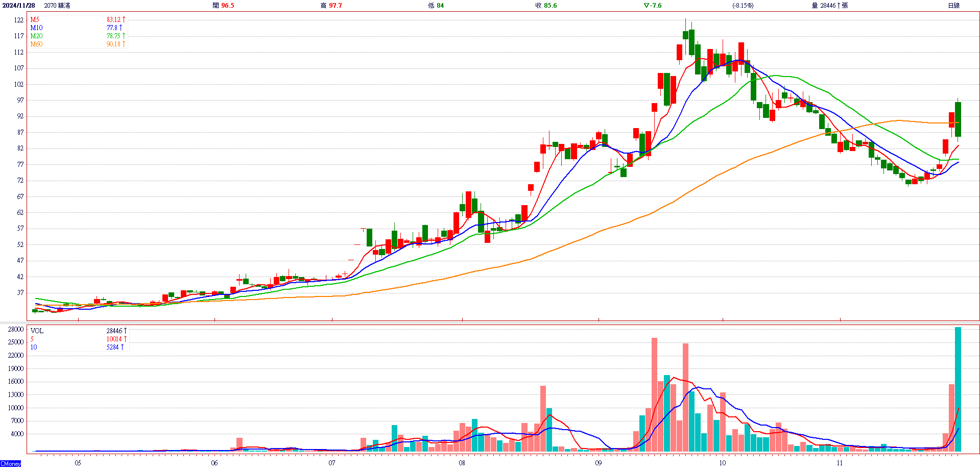Click the 117 price axis label
The image size is (980, 472).
coord(19,36)
